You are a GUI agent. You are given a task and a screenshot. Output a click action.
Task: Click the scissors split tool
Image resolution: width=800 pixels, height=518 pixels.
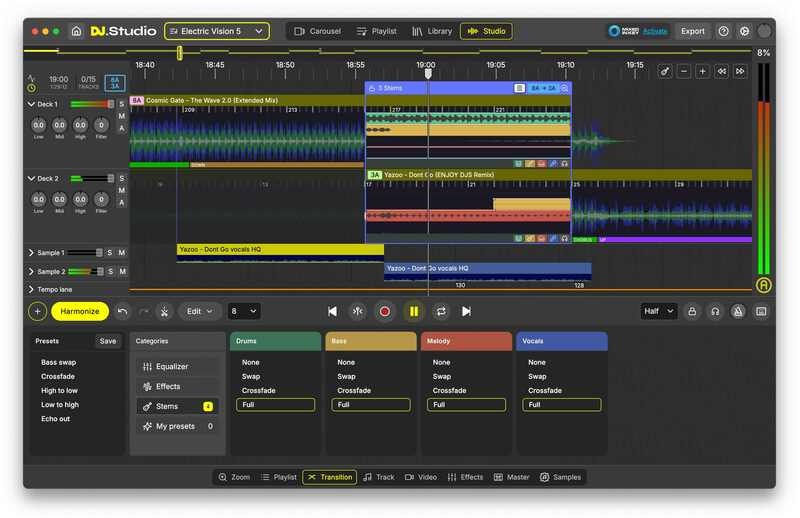[165, 311]
